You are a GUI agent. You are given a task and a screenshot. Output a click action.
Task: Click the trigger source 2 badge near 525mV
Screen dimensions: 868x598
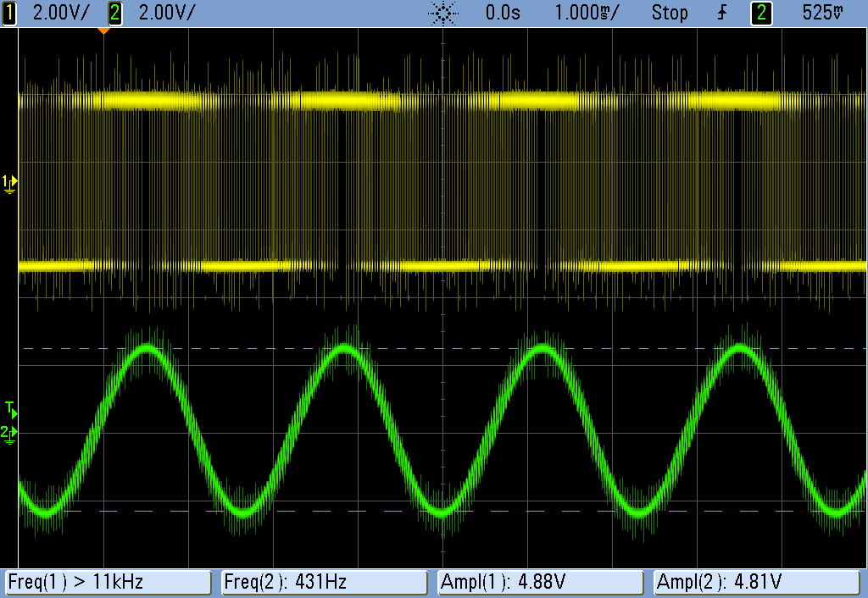pos(760,13)
